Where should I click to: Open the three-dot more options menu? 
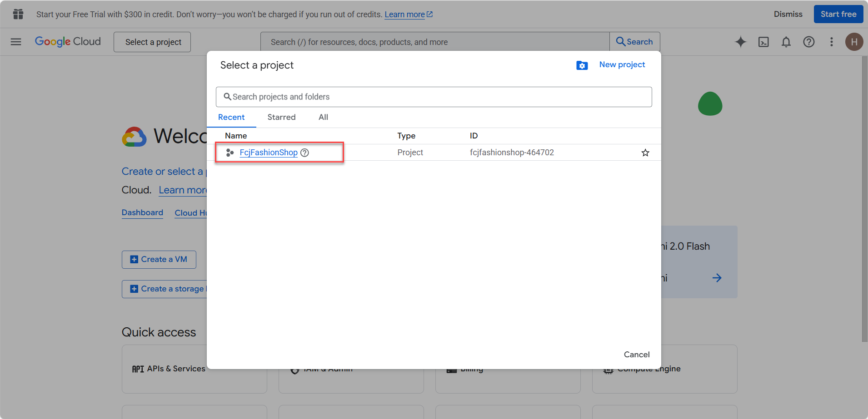(832, 42)
